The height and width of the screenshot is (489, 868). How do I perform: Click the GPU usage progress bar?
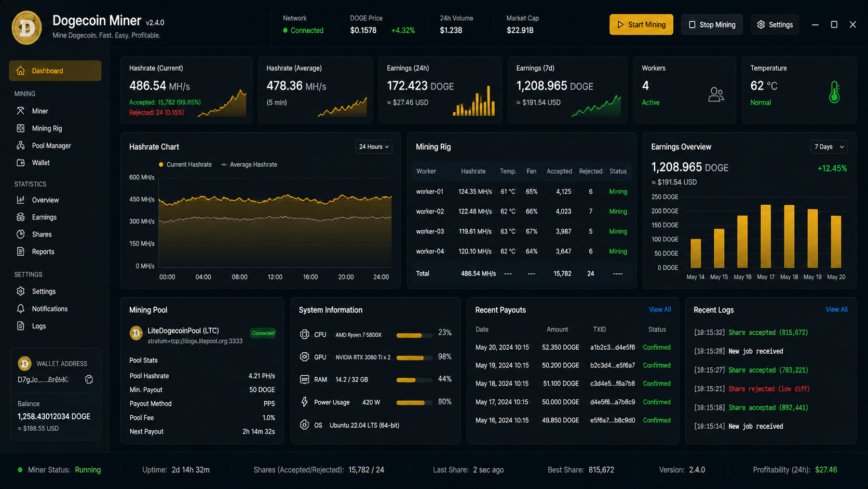click(414, 358)
